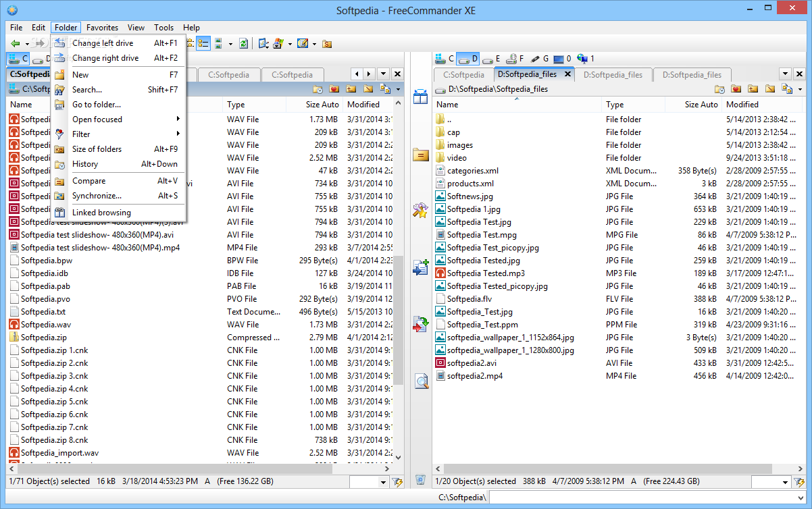The image size is (812, 509).
Task: Open left panel tab list dropdown
Action: [383, 74]
